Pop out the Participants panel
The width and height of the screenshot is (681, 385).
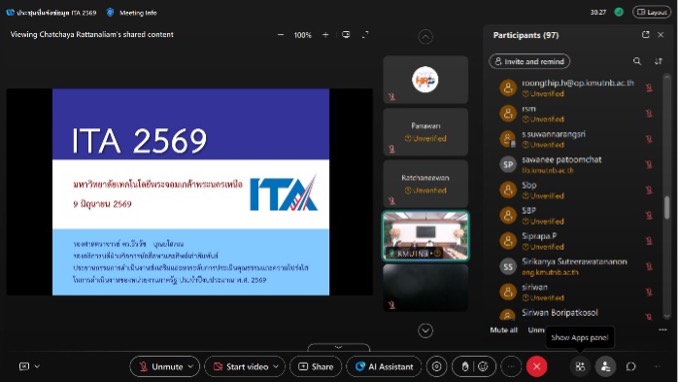tap(646, 35)
